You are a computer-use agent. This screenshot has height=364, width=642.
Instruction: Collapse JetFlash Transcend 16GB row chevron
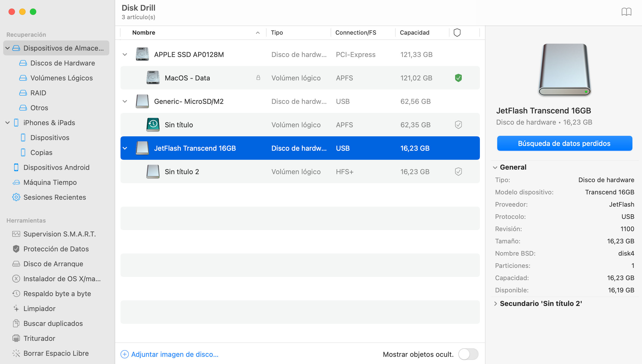[125, 148]
